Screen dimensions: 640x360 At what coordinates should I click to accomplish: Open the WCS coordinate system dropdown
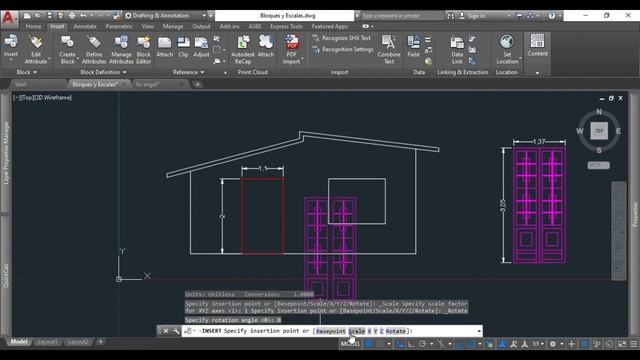pos(598,165)
